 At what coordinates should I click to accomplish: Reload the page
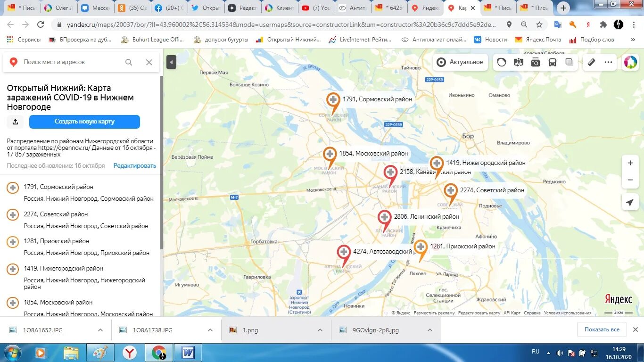click(41, 25)
